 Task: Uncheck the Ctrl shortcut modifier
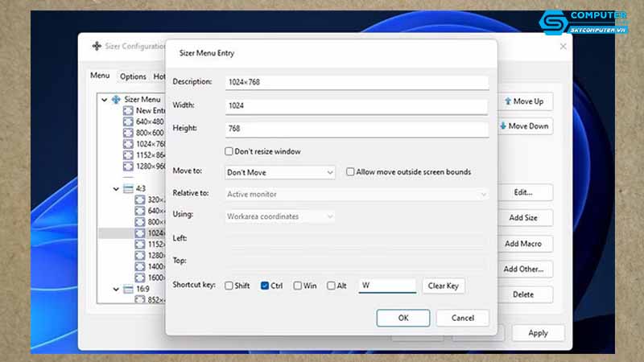pos(266,286)
